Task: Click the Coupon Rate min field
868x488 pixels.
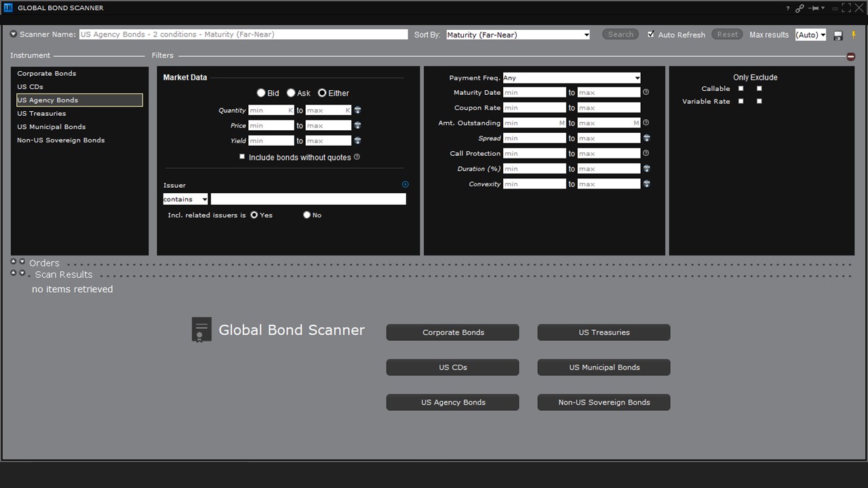Action: pos(534,108)
